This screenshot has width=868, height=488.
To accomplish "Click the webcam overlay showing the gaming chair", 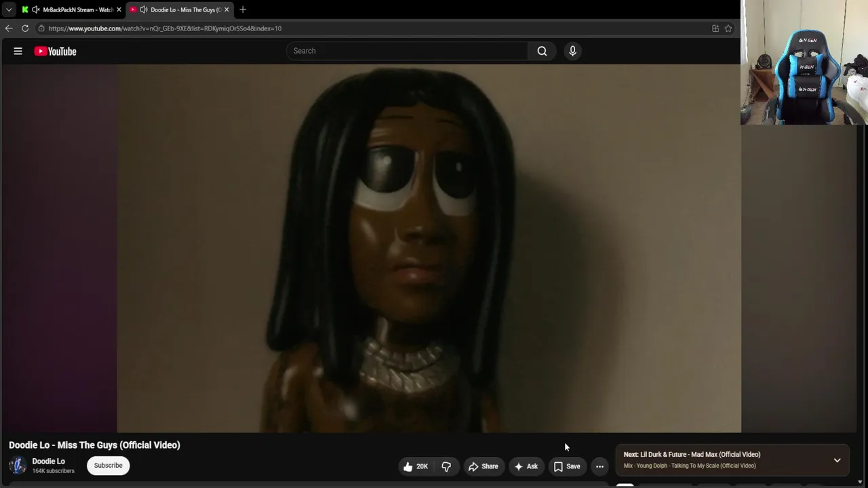I will click(804, 62).
